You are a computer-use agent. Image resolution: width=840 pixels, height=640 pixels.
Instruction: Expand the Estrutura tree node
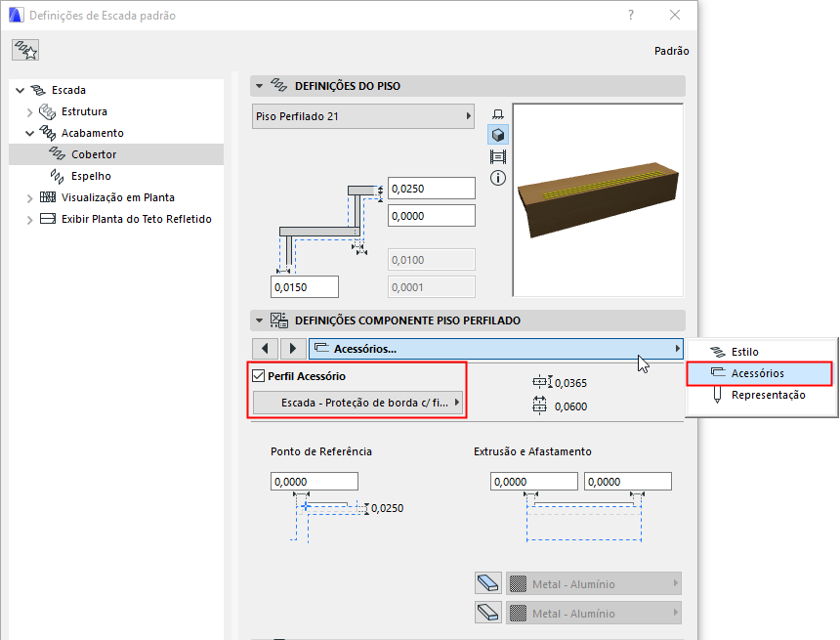click(x=30, y=112)
